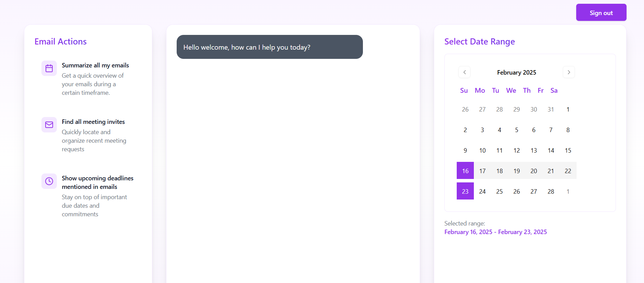Select February 23 end date
This screenshot has width=644, height=283.
tap(465, 191)
